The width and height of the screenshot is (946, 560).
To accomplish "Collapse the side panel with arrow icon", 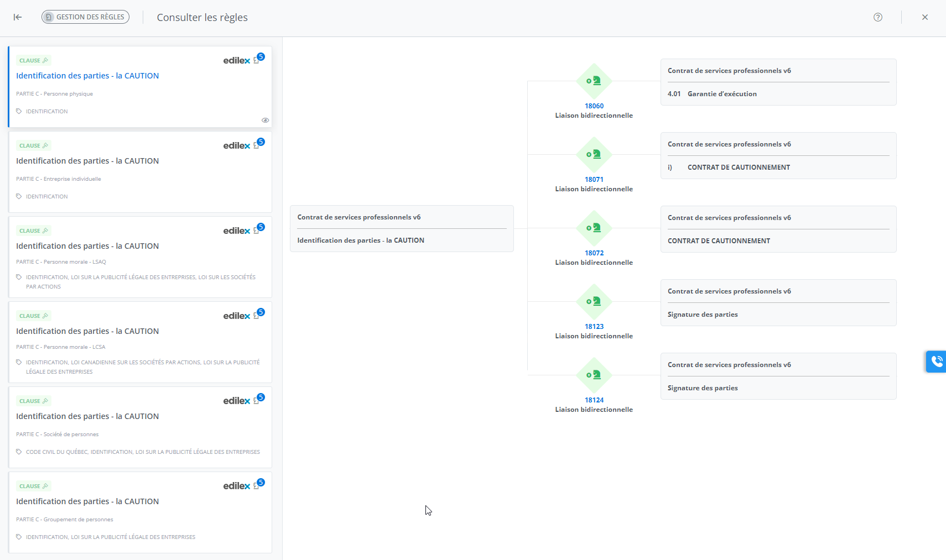I will [x=18, y=17].
